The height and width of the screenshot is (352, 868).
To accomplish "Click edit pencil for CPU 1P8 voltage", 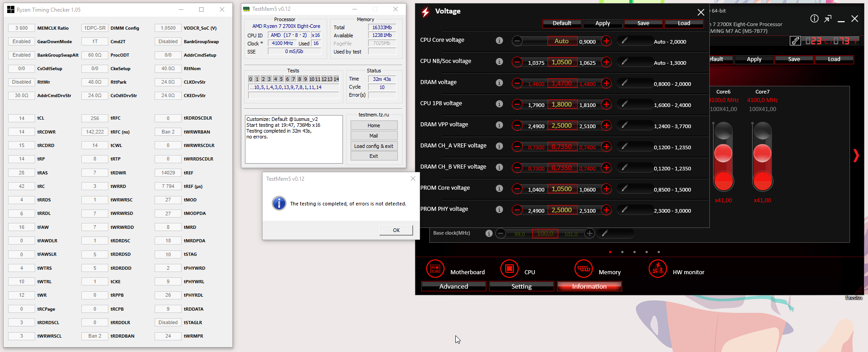I will pyautogui.click(x=624, y=104).
